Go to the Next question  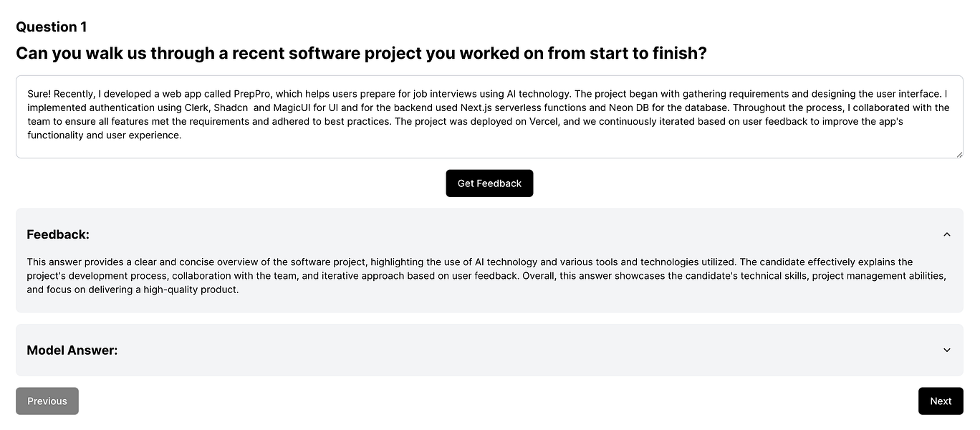[x=941, y=401]
